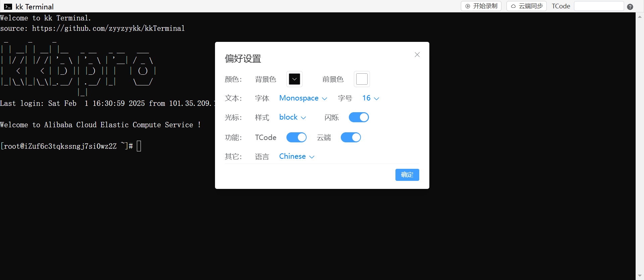Toggle the cursor blink 闪烁 switch
644x280 pixels.
point(359,117)
